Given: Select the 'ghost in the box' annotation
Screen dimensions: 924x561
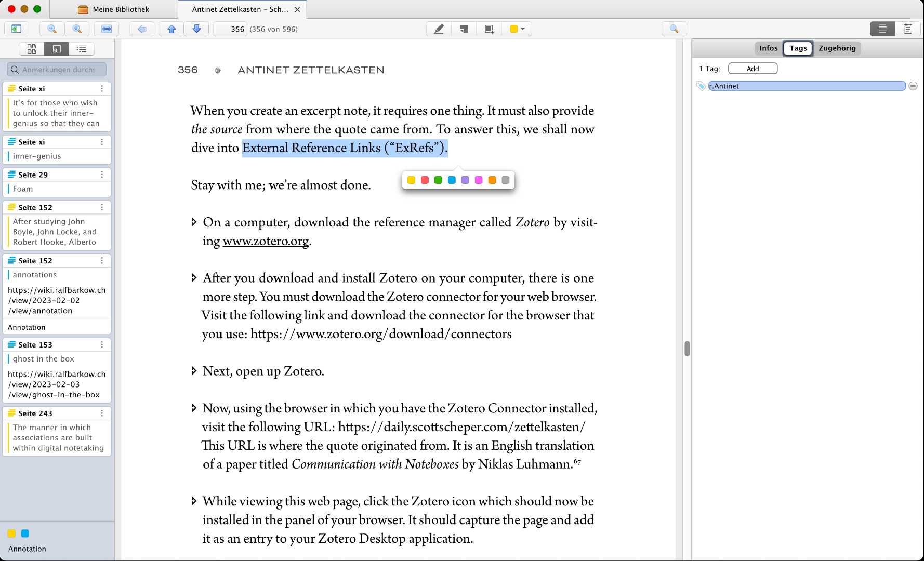Looking at the screenshot, I should pyautogui.click(x=44, y=359).
